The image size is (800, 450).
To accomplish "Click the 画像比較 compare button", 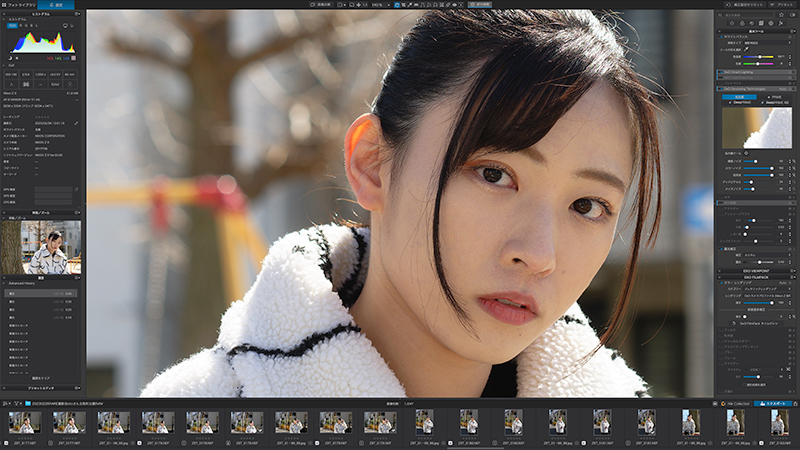I will 321,5.
